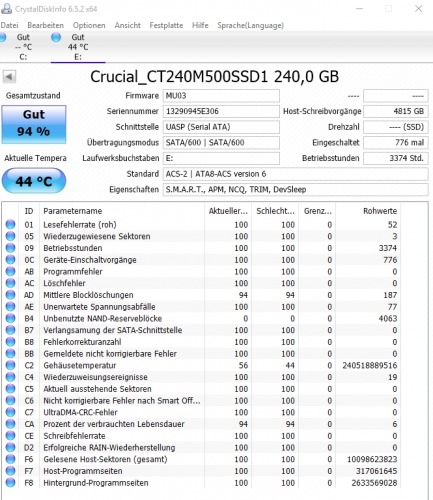Click status icon for Gelesene Host-Sektoren (gesamt)

[11, 459]
